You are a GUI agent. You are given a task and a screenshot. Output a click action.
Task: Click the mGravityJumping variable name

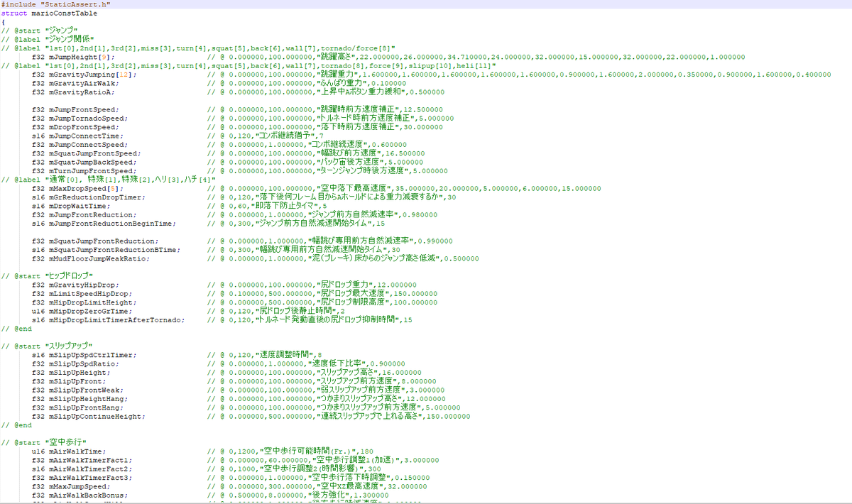pyautogui.click(x=82, y=75)
